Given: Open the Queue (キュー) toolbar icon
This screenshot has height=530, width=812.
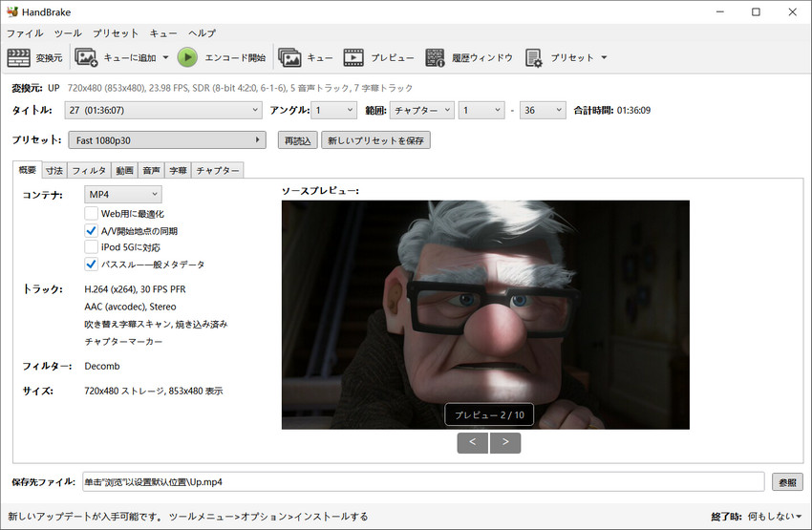Looking at the screenshot, I should click(x=288, y=57).
